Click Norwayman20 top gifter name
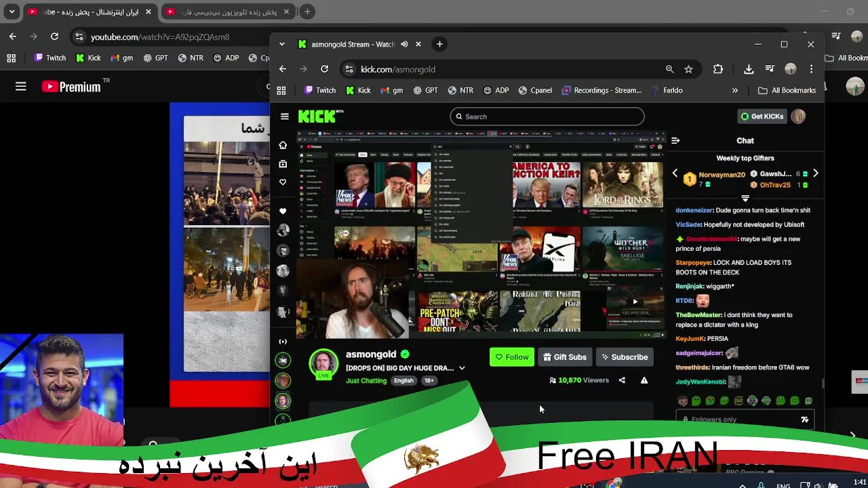 (x=722, y=175)
